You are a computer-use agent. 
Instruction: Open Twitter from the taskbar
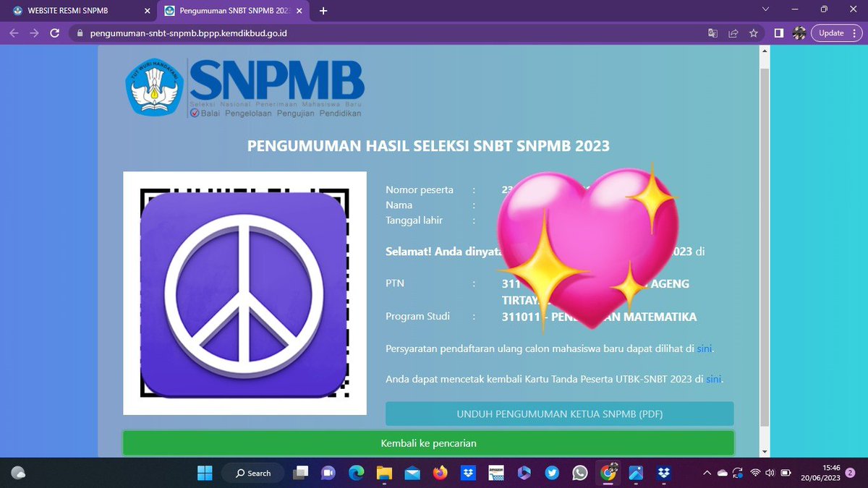(553, 473)
